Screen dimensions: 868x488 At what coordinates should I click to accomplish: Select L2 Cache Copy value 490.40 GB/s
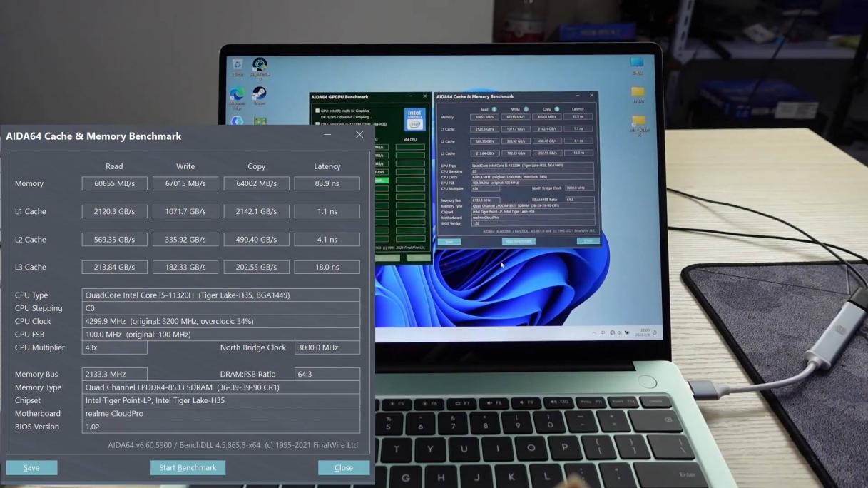256,239
